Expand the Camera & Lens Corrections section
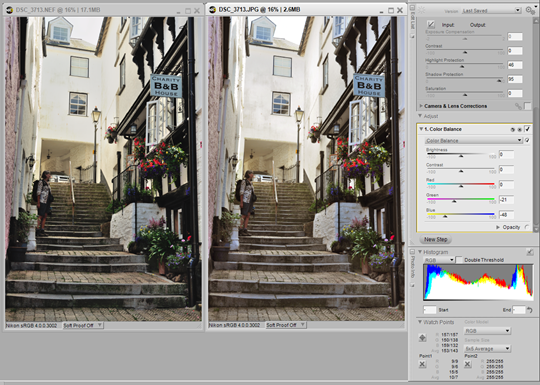The height and width of the screenshot is (385, 540). [x=421, y=106]
